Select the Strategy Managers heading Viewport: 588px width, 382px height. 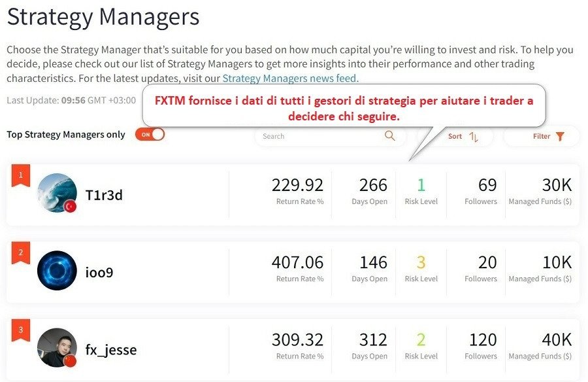(103, 17)
